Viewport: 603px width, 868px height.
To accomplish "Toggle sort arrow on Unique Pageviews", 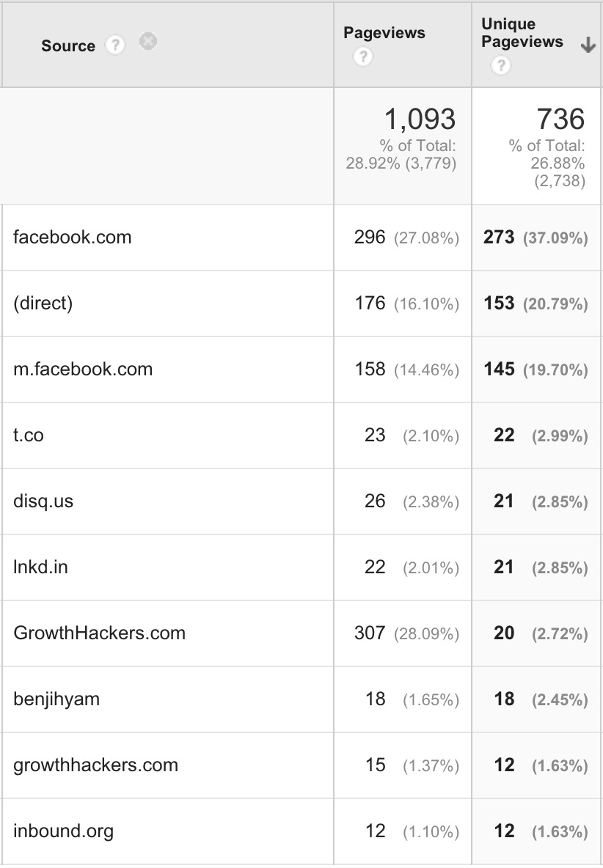I will pos(588,45).
